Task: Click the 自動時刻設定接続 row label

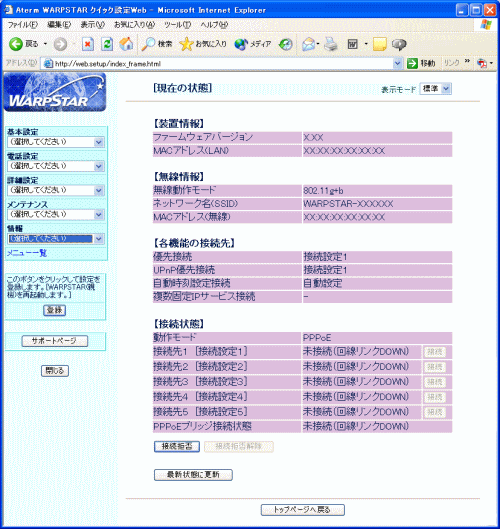Action: click(x=192, y=283)
